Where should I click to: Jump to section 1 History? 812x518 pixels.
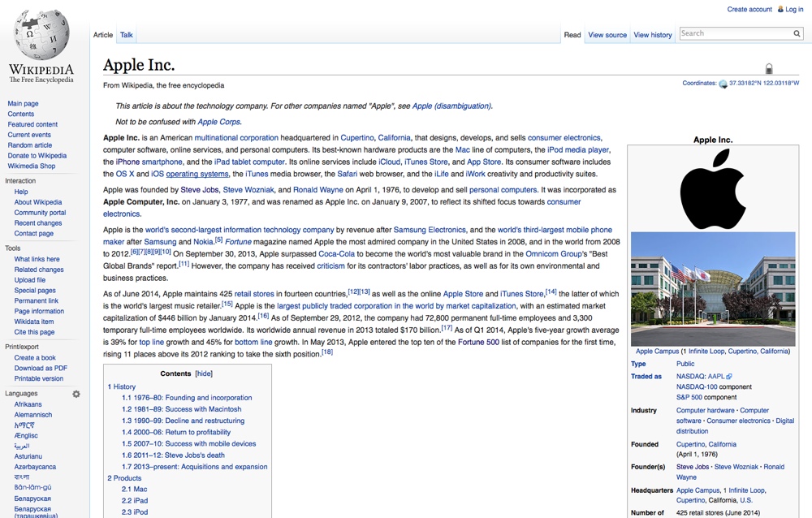click(122, 386)
